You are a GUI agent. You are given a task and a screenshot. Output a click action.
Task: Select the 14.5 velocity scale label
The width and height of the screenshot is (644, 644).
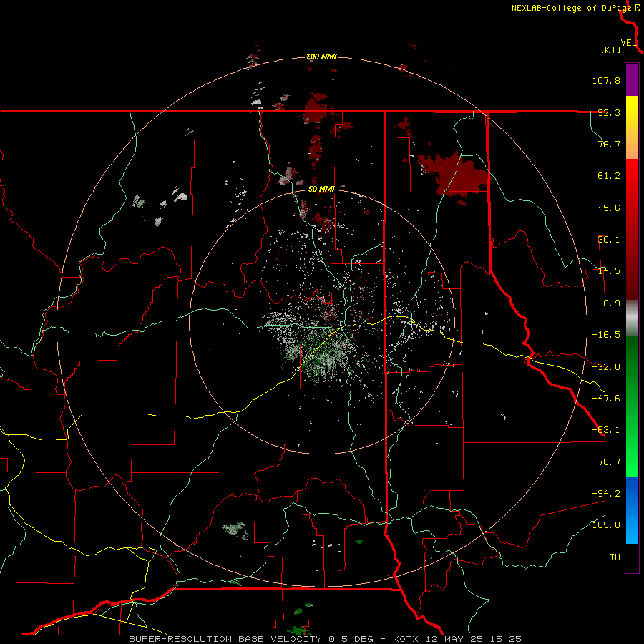point(609,271)
